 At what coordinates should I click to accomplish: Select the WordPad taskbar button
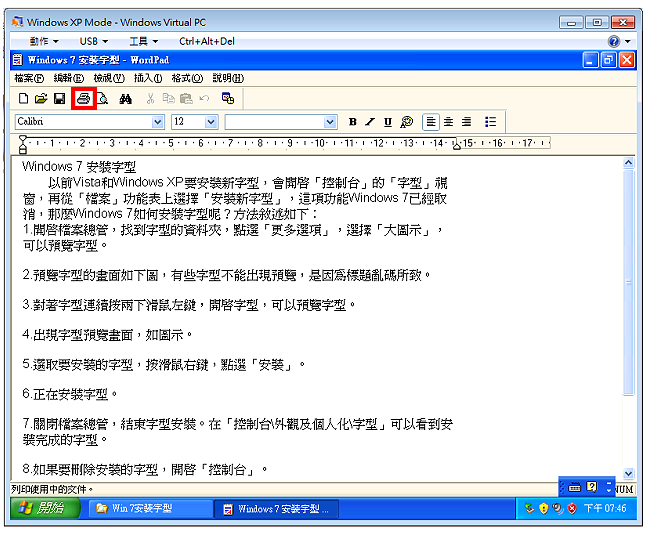[276, 509]
